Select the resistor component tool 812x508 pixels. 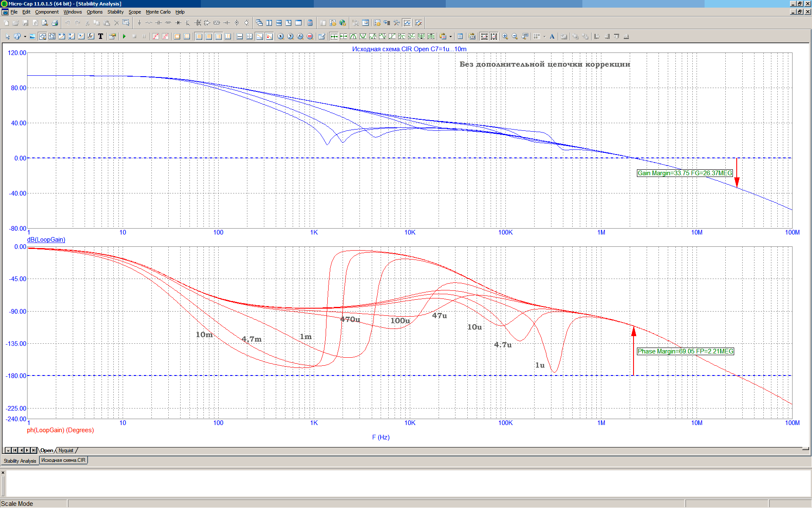pyautogui.click(x=148, y=23)
